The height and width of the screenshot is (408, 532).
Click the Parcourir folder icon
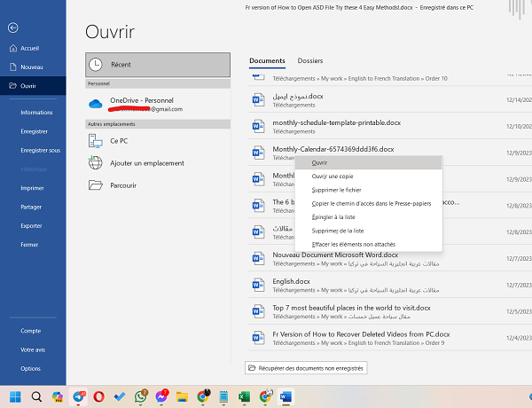[96, 185]
